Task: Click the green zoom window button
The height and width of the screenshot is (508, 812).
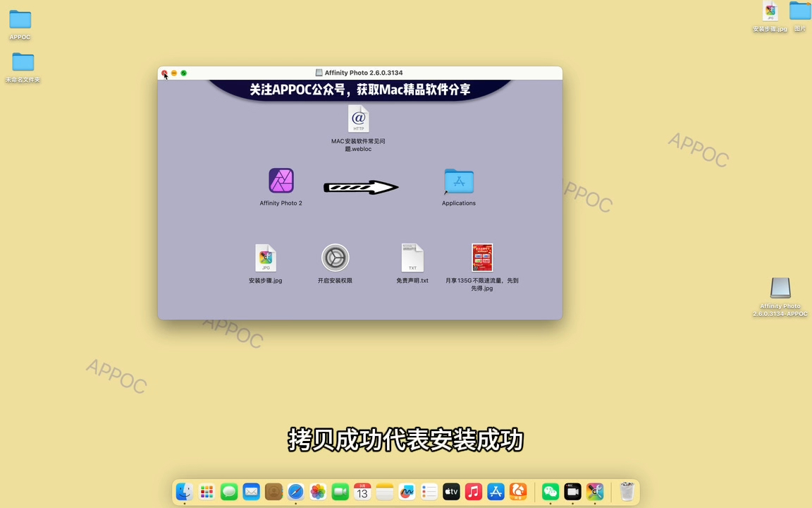Action: 184,73
